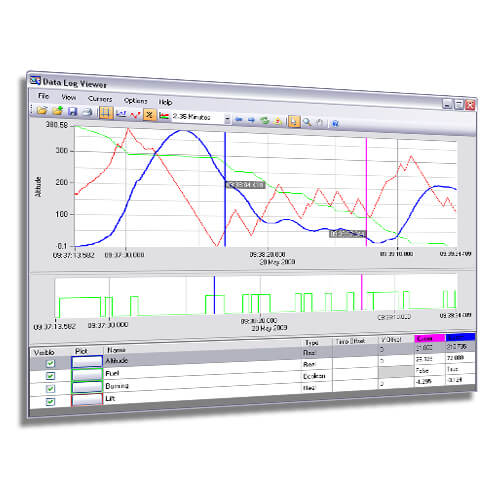The width and height of the screenshot is (500, 500).
Task: Click the 380.58 y-axis maximum value
Action: tap(57, 125)
